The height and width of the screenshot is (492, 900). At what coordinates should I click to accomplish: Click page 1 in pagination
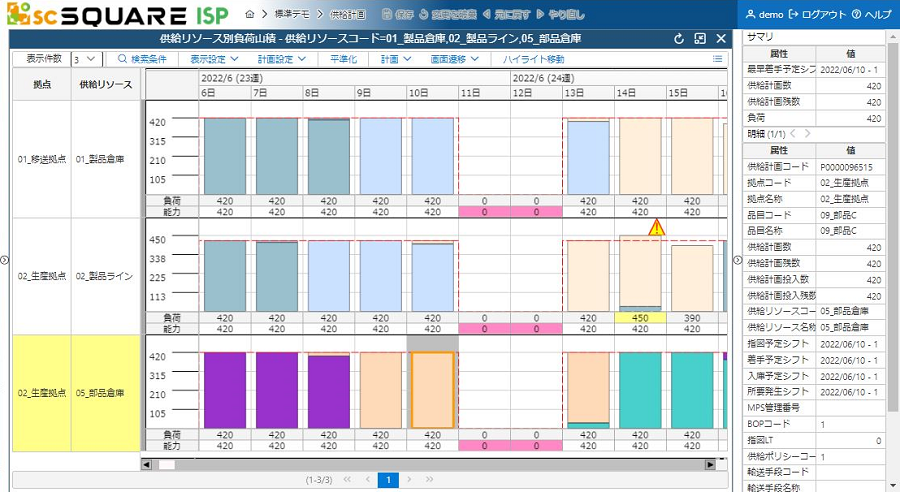[389, 480]
